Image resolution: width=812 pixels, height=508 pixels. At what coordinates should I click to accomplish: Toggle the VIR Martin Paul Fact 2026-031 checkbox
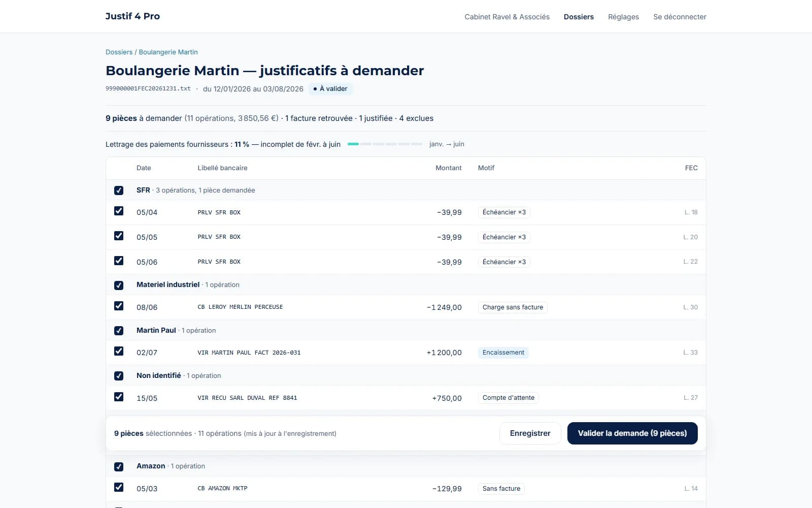tap(119, 351)
